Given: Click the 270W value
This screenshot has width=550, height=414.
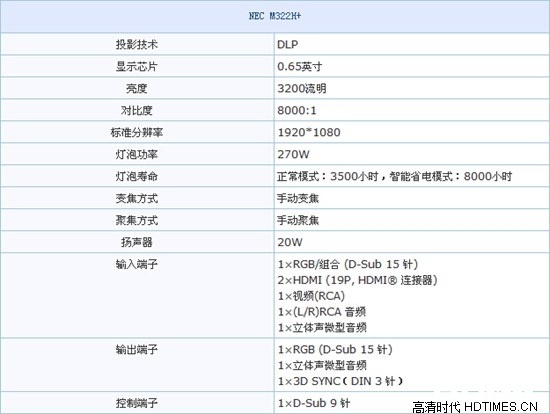Looking at the screenshot, I should pyautogui.click(x=293, y=154).
